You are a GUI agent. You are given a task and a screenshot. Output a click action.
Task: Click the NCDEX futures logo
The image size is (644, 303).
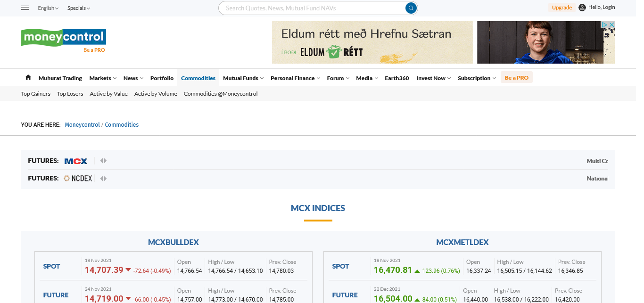[78, 179]
